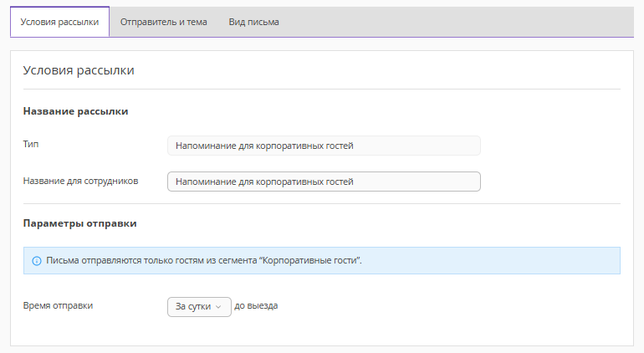Click the Условия рассылки panel heading
Image resolution: width=644 pixels, height=353 pixels.
(x=79, y=71)
